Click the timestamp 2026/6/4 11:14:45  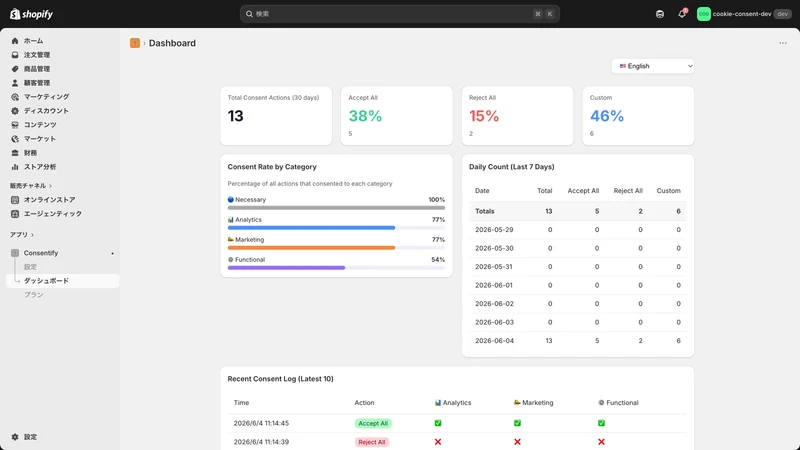[261, 423]
